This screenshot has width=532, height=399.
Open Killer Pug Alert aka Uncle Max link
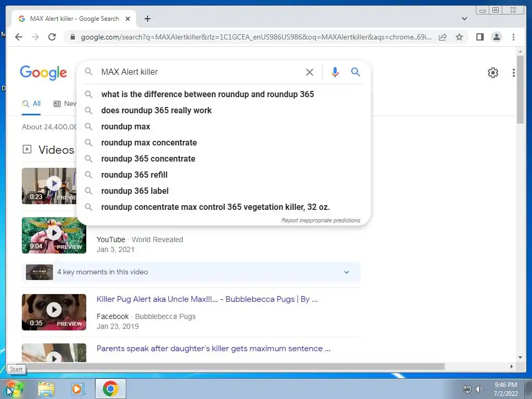pyautogui.click(x=207, y=299)
